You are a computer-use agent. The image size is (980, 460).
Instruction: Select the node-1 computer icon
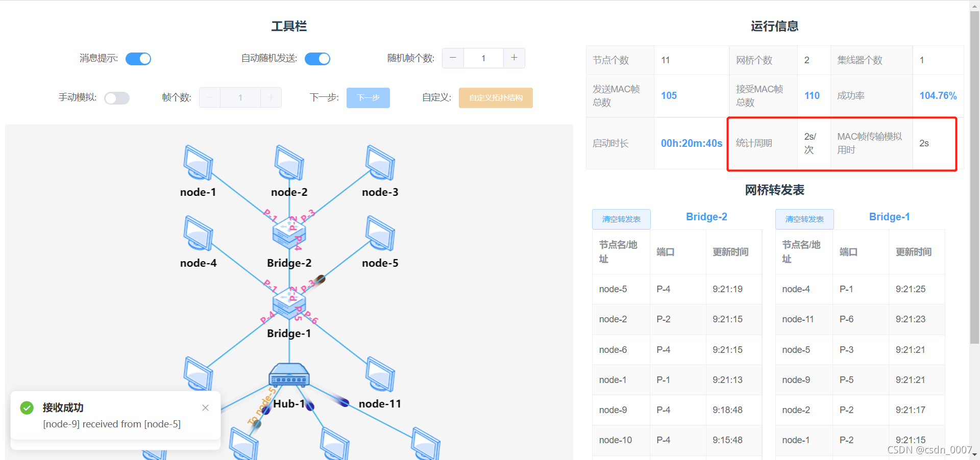pyautogui.click(x=198, y=163)
